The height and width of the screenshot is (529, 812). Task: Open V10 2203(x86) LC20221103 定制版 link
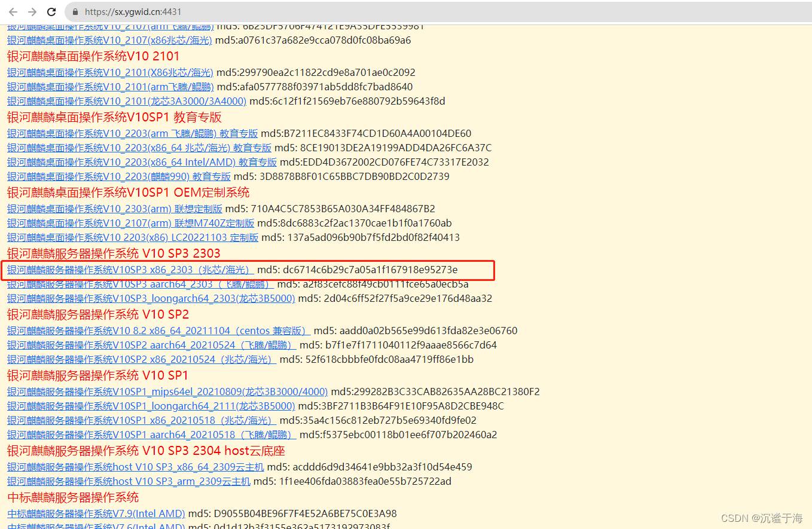coord(133,237)
